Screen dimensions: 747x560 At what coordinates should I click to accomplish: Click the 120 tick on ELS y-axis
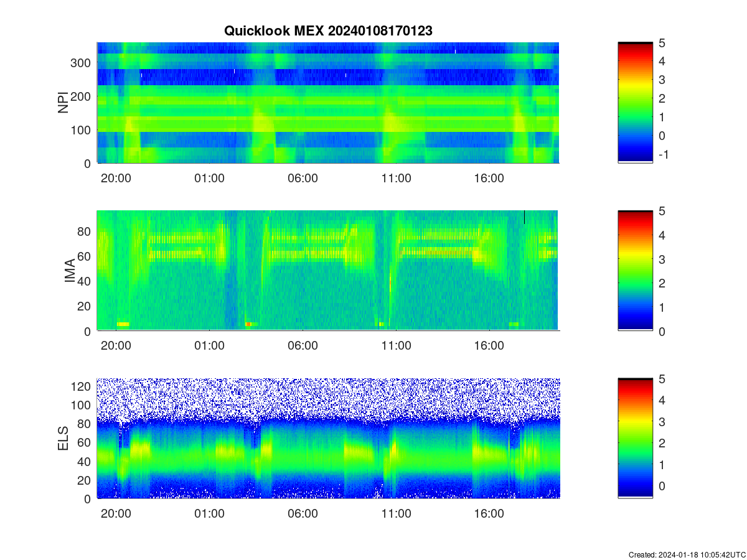pyautogui.click(x=81, y=386)
